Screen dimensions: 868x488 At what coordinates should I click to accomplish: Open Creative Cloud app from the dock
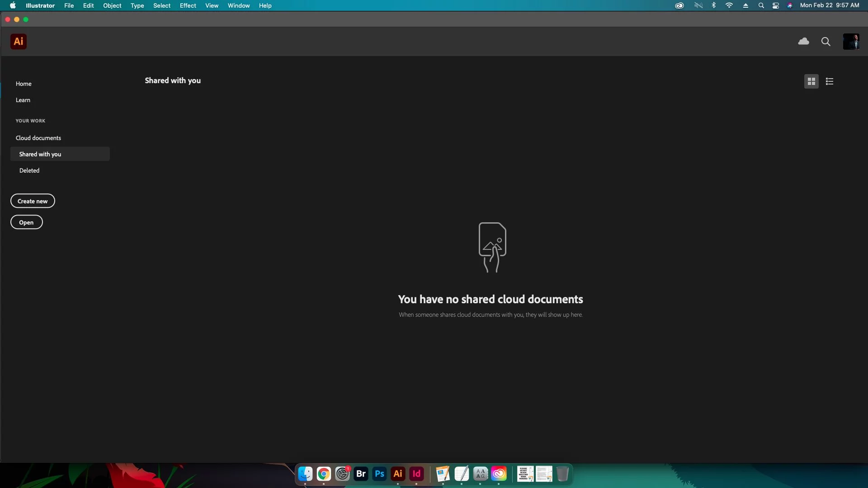pos(500,474)
